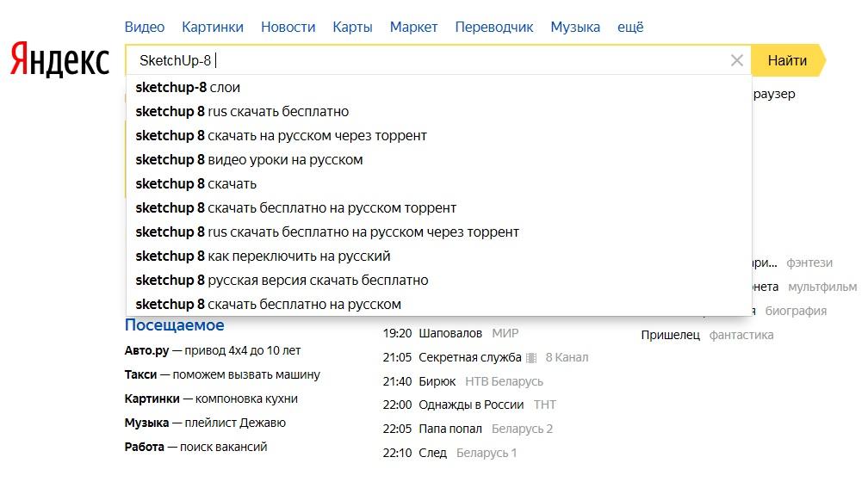Select suggestion 'sketchup 8 скачать'
The height and width of the screenshot is (482, 868).
tap(439, 183)
